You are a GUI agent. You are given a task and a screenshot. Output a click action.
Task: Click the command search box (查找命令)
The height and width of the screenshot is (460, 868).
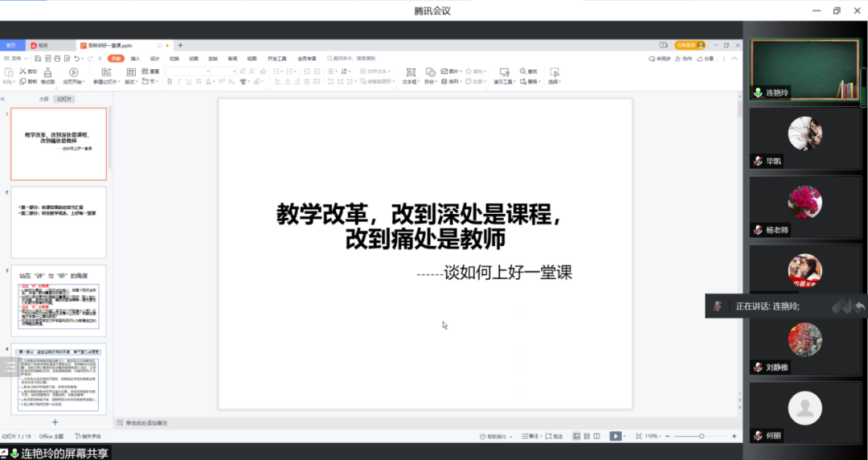click(x=351, y=58)
